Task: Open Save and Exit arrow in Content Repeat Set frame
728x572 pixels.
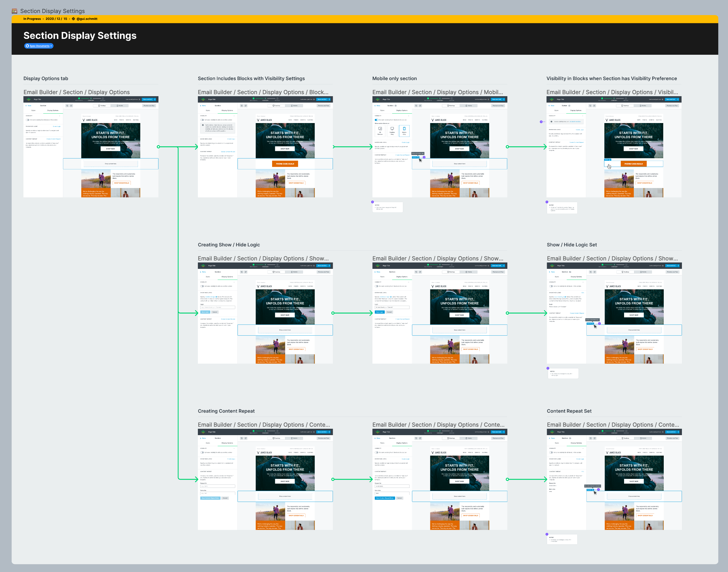Action: [678, 432]
